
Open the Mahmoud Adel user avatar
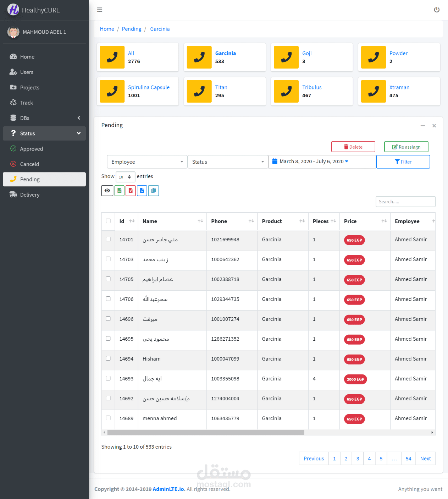coord(13,32)
